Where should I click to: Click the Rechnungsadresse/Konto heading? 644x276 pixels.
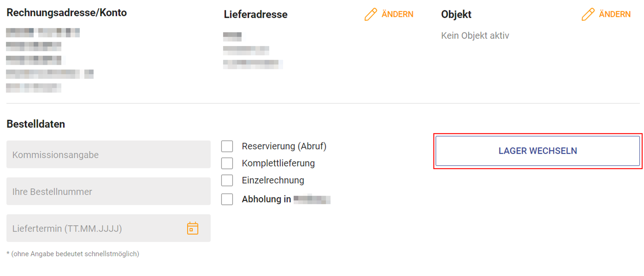(67, 13)
